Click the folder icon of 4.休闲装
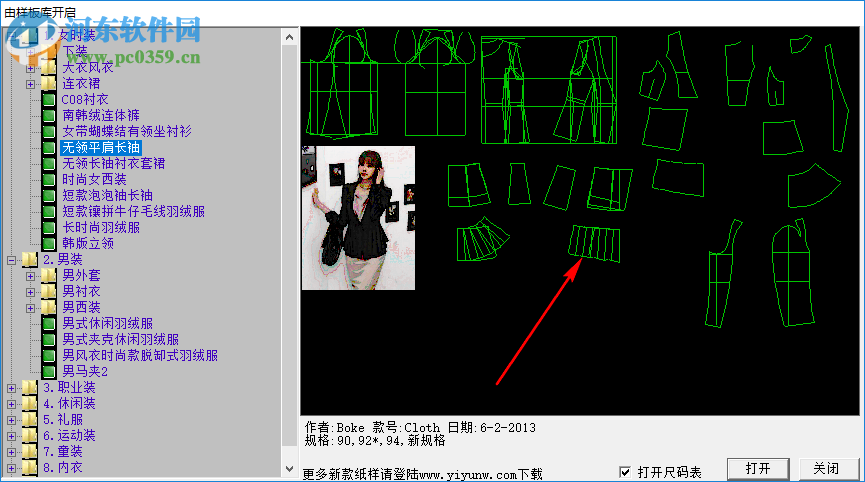Viewport: 865px width, 482px height. click(29, 404)
